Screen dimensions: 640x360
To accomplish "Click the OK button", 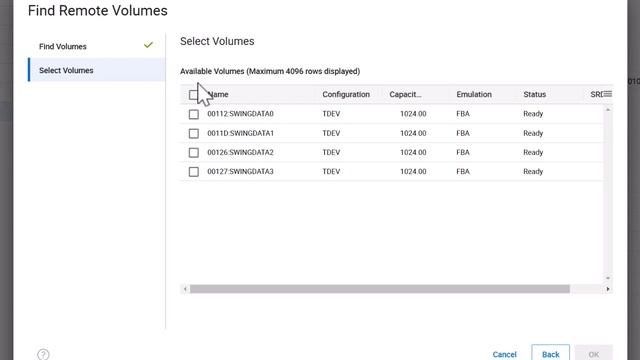I will [x=593, y=354].
